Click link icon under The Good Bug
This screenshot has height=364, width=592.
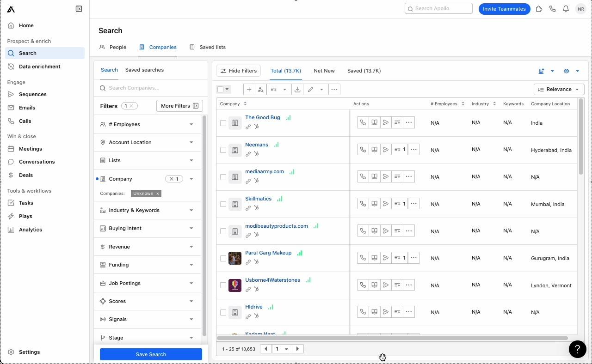248,127
